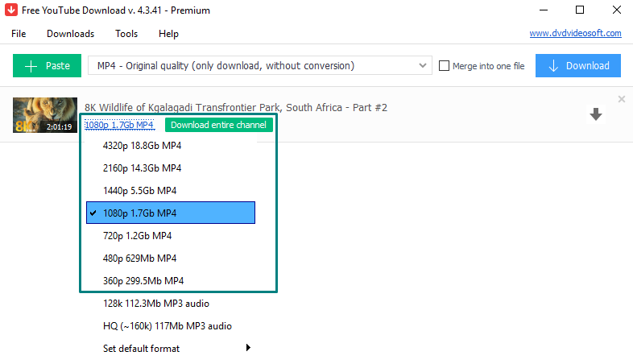Viewport: 633px width, 364px height.
Task: Open the Tools menu
Action: pos(126,34)
